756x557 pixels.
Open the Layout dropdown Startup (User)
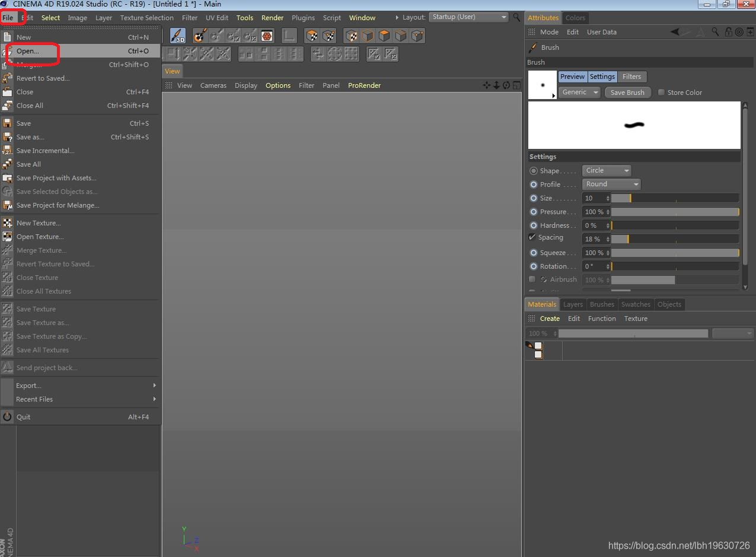coord(468,17)
